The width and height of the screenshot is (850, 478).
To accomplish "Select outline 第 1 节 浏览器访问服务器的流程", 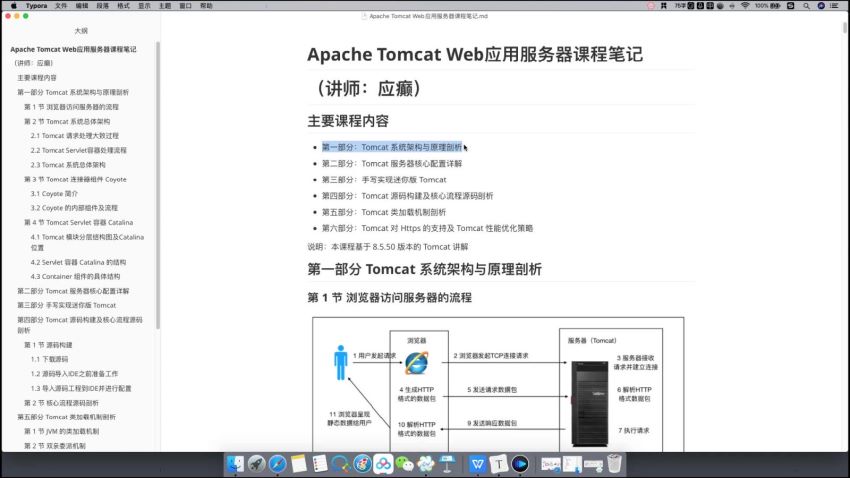I will [x=71, y=107].
